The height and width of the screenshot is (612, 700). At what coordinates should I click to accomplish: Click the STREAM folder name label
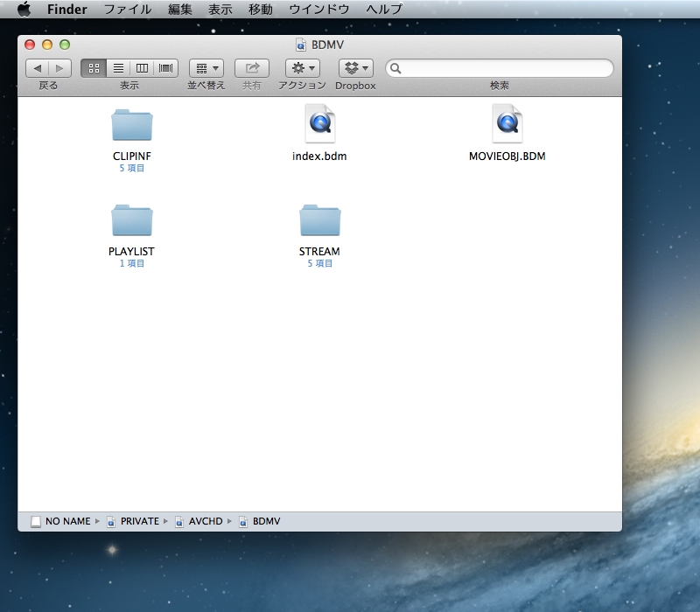(319, 252)
